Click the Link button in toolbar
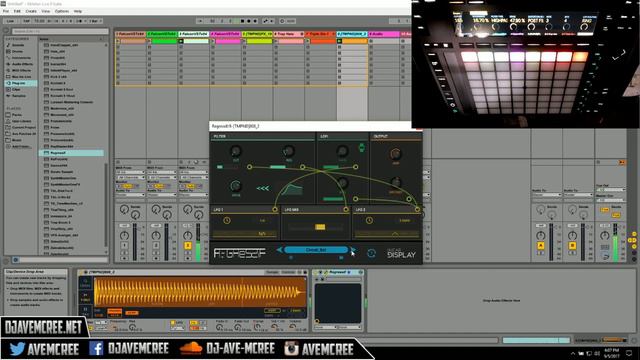The width and height of the screenshot is (640, 360). (x=11, y=21)
